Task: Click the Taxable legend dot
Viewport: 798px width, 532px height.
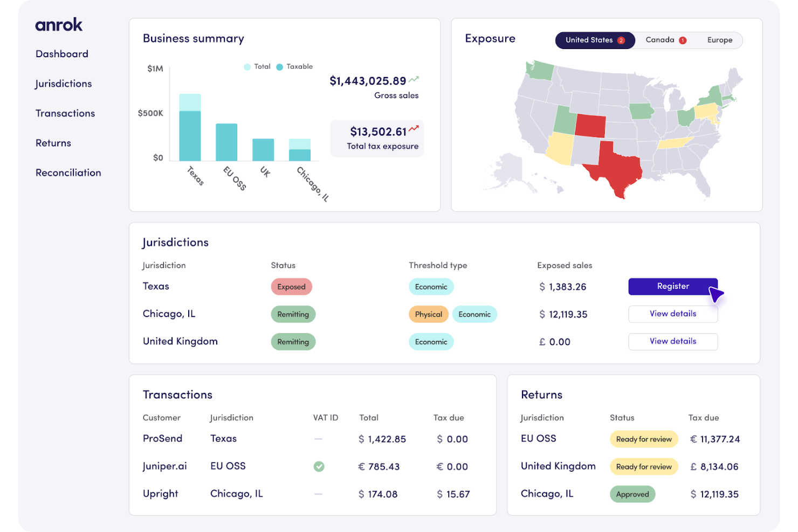Action: pyautogui.click(x=279, y=66)
